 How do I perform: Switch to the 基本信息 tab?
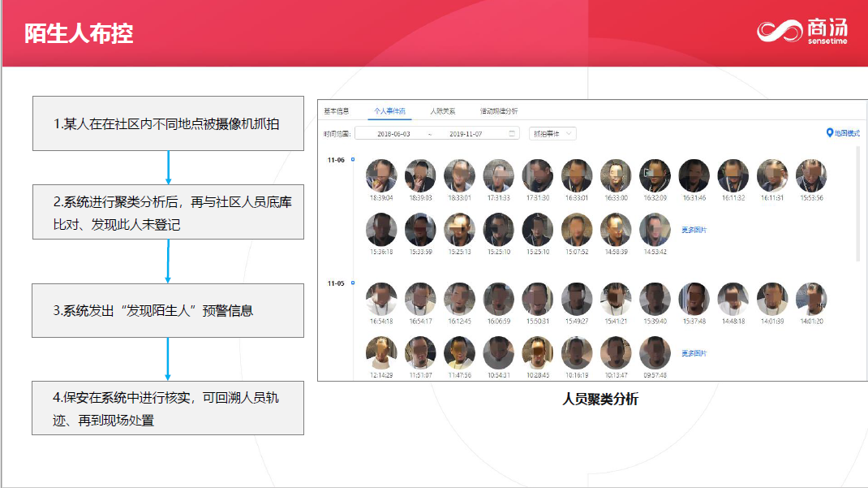(x=336, y=111)
